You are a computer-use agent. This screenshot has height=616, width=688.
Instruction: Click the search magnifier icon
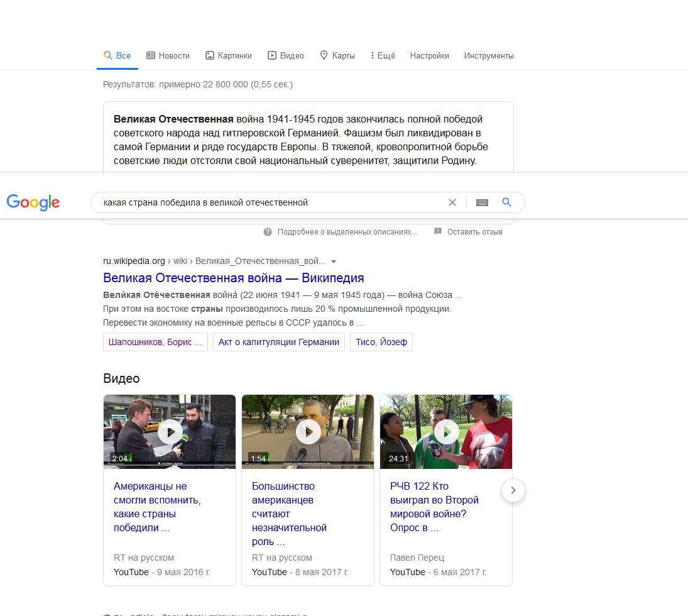pos(506,202)
